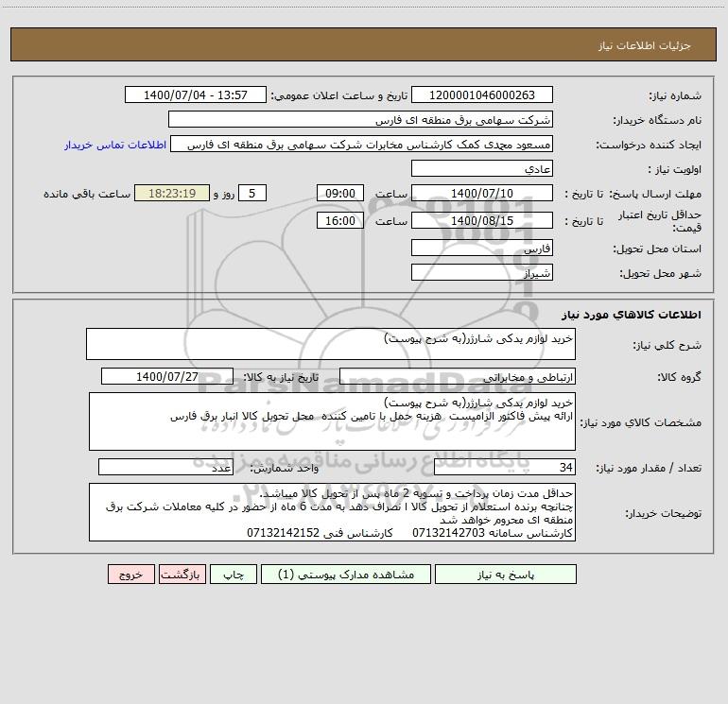Open مشاهده مدارک پیوستی (1) button

pyautogui.click(x=346, y=574)
